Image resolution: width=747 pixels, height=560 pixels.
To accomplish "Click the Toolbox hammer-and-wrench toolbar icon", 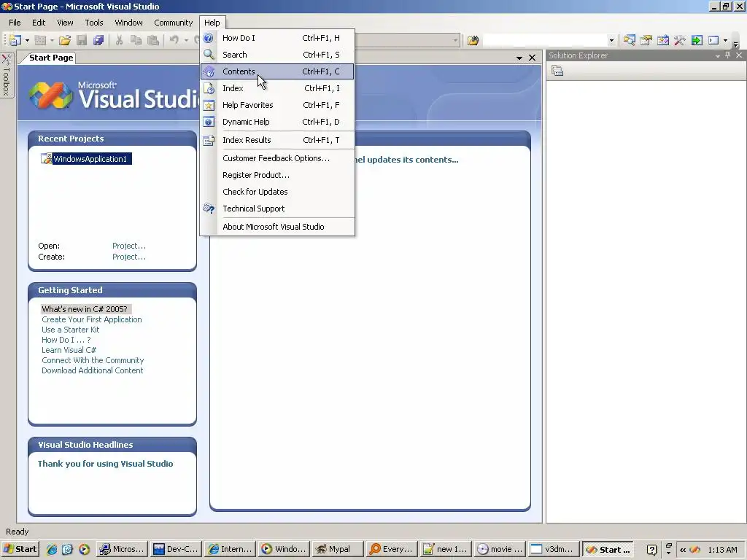I will point(680,41).
